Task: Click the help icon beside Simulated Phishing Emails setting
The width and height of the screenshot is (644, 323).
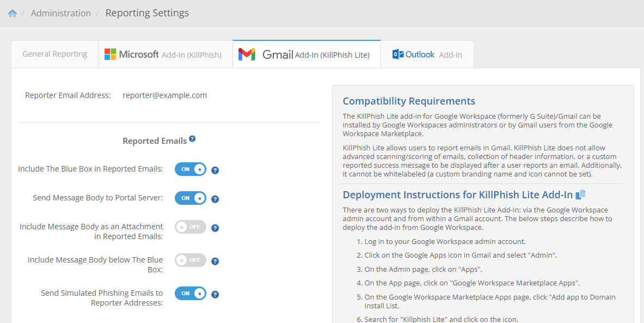Action: click(215, 294)
